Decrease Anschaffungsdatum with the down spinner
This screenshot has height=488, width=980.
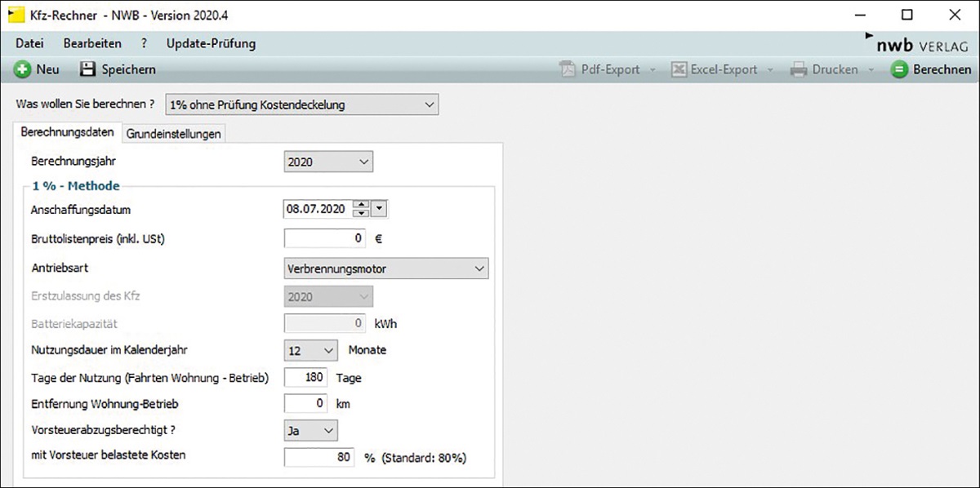[x=360, y=214]
